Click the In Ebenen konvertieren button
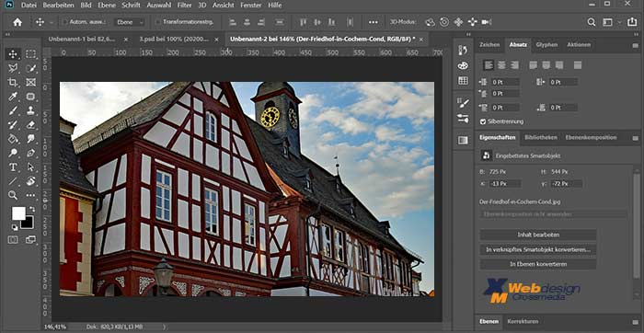 [x=538, y=264]
